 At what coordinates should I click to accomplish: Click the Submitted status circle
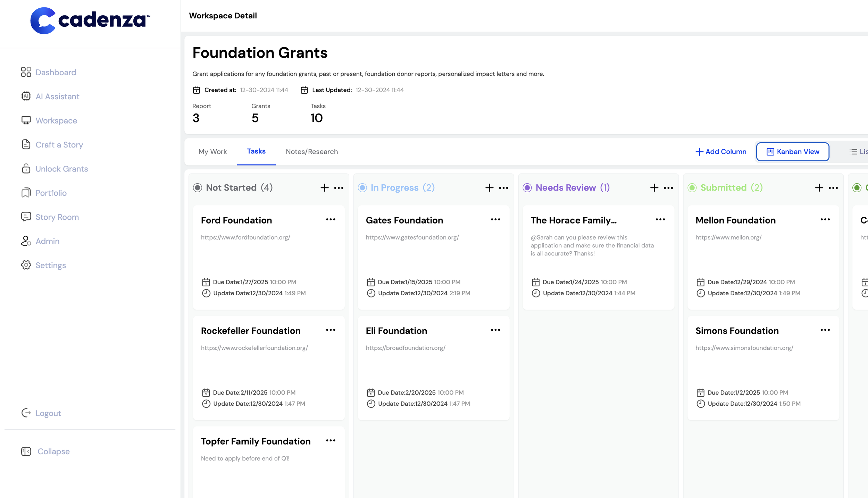point(692,188)
